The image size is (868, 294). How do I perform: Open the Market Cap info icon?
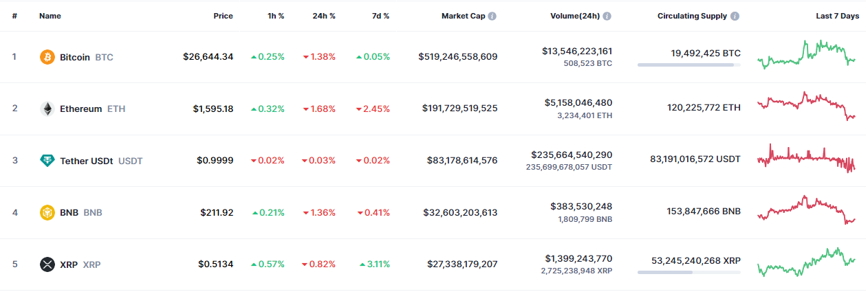tap(492, 16)
